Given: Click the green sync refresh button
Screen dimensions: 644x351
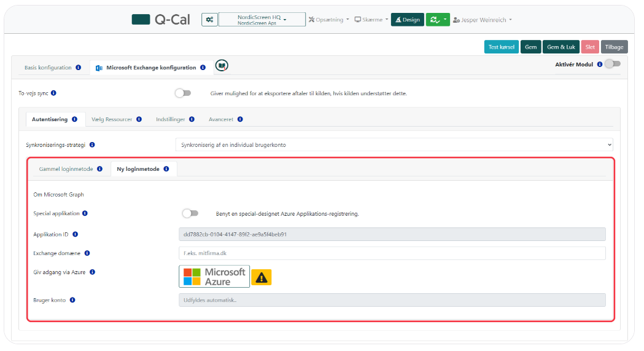Looking at the screenshot, I should (x=434, y=19).
